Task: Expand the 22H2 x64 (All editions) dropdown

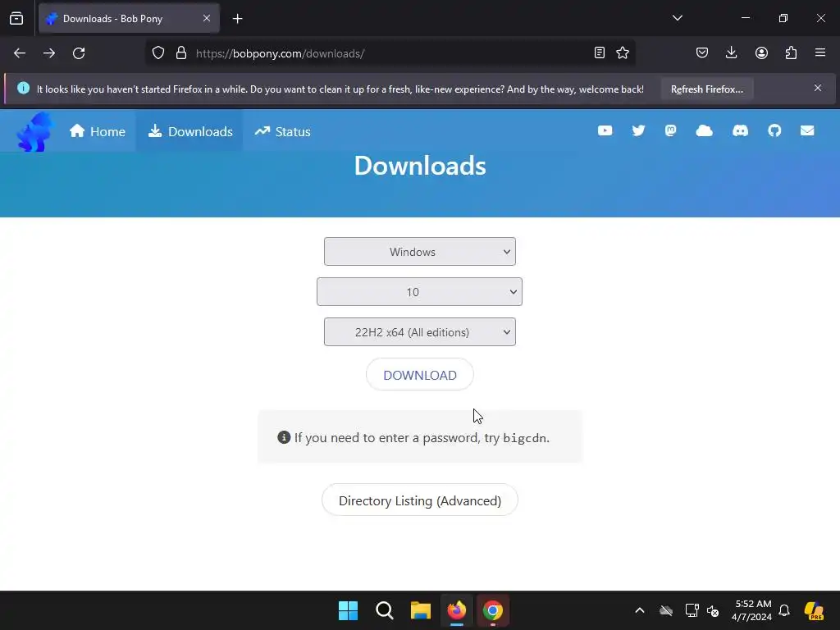Action: tap(419, 331)
